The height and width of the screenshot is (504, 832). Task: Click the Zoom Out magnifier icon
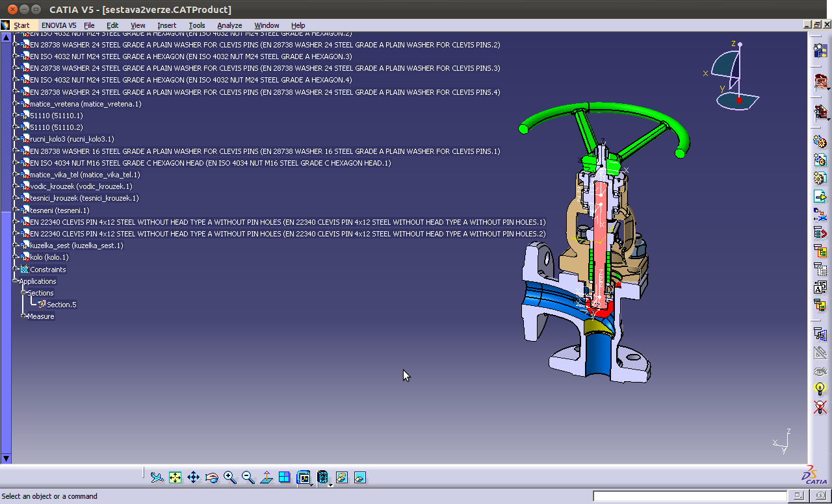click(x=248, y=477)
